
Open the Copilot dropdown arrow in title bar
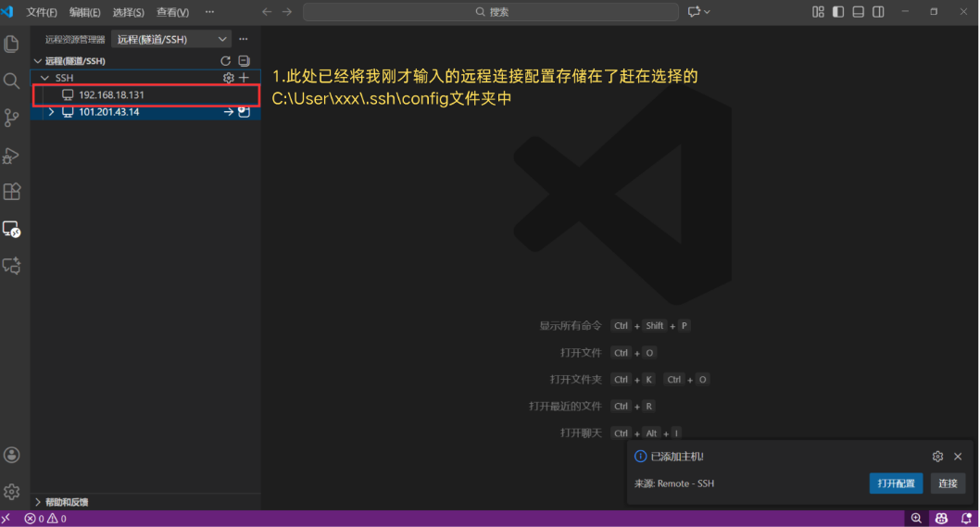pos(708,12)
